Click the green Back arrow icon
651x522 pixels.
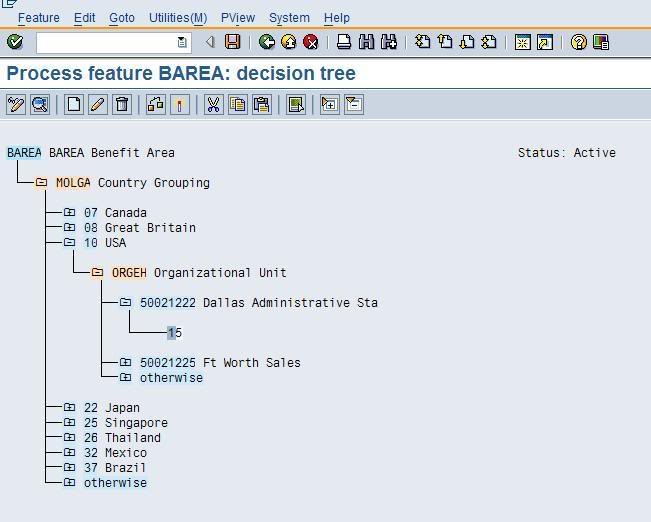tap(267, 42)
